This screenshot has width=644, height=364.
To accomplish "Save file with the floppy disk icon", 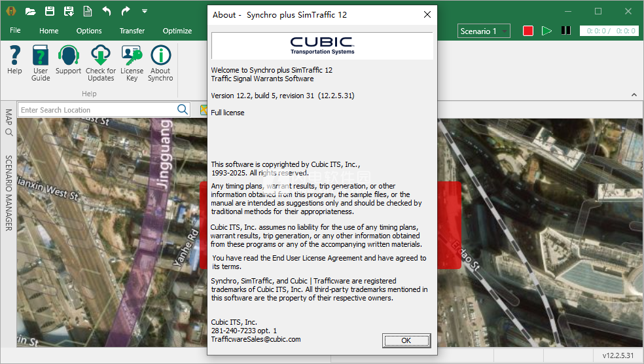I will 50,11.
